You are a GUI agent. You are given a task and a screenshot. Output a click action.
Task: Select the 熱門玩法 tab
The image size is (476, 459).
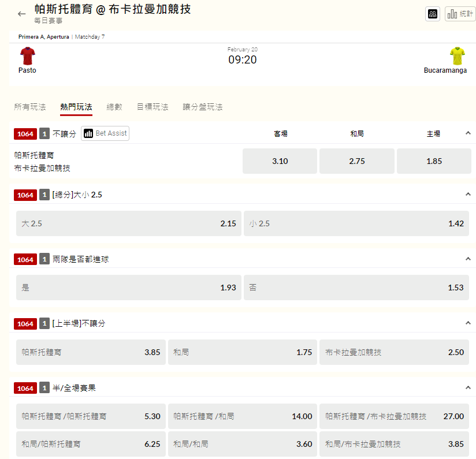tap(76, 107)
